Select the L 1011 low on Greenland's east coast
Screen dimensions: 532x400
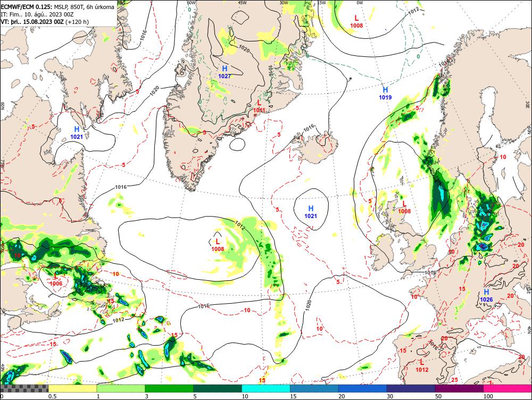[x=259, y=106]
